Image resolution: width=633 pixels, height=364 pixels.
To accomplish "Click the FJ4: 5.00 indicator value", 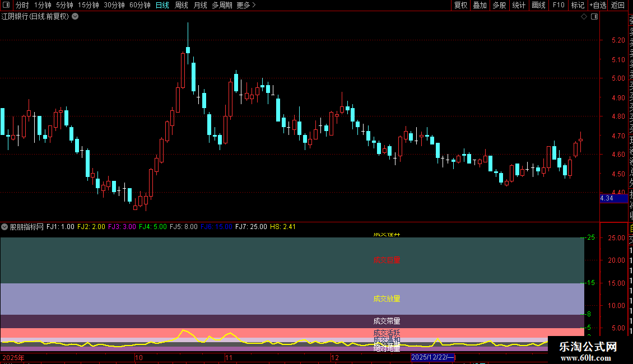I will click(152, 227).
